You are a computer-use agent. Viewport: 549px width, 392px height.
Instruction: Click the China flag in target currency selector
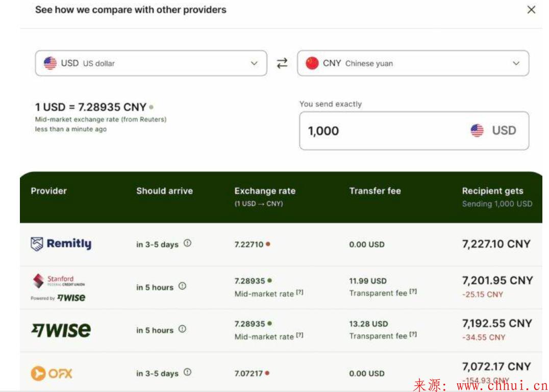tap(312, 63)
